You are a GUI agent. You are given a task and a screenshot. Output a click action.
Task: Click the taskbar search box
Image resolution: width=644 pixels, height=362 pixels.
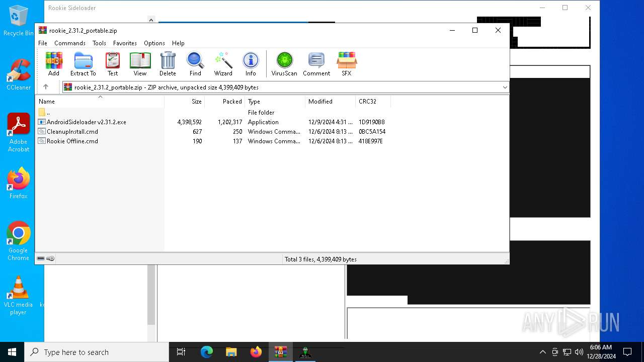click(x=97, y=352)
